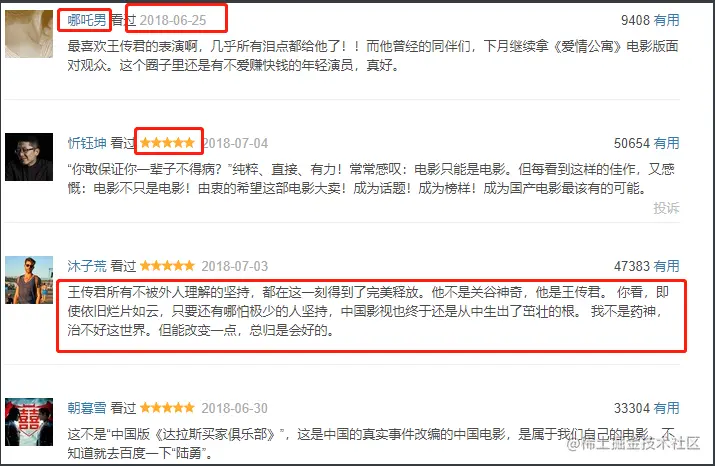Open 朝暮雪 user profile link

tap(87, 408)
